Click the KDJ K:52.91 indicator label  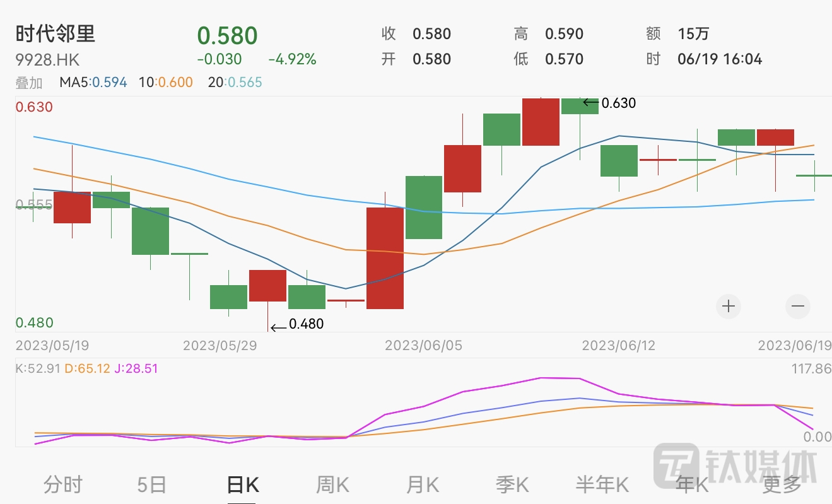[38, 368]
